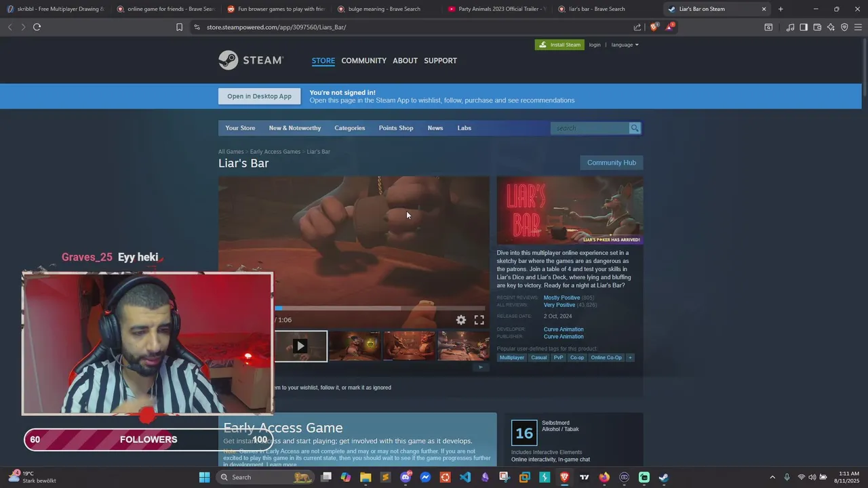Open the Very Positive all reviews link

[559, 305]
